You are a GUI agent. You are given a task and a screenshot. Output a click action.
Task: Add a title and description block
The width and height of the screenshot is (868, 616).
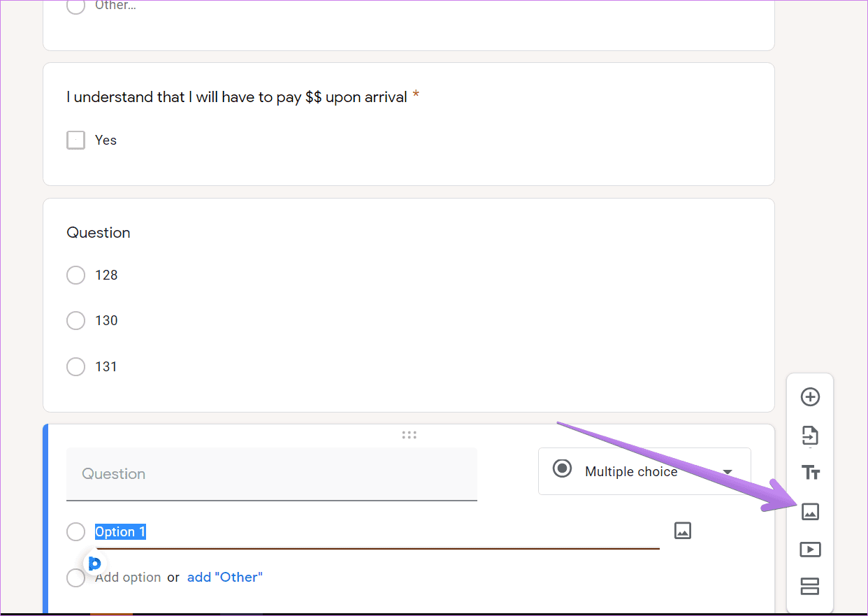[x=810, y=473]
